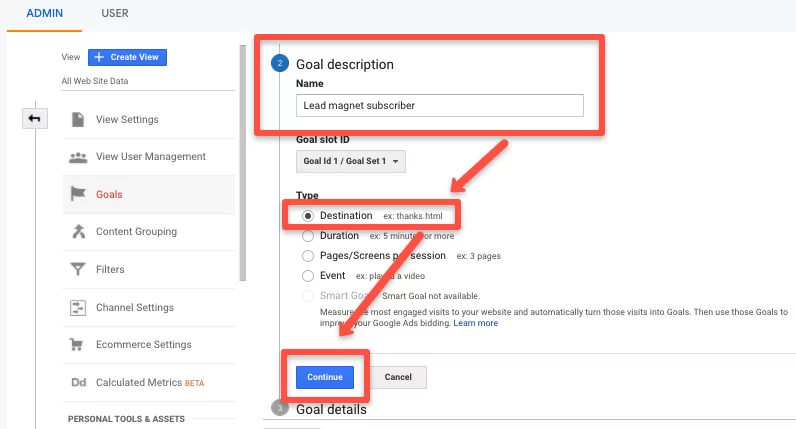This screenshot has width=796, height=429.
Task: Click the Ecommerce Settings cart icon
Action: [77, 345]
